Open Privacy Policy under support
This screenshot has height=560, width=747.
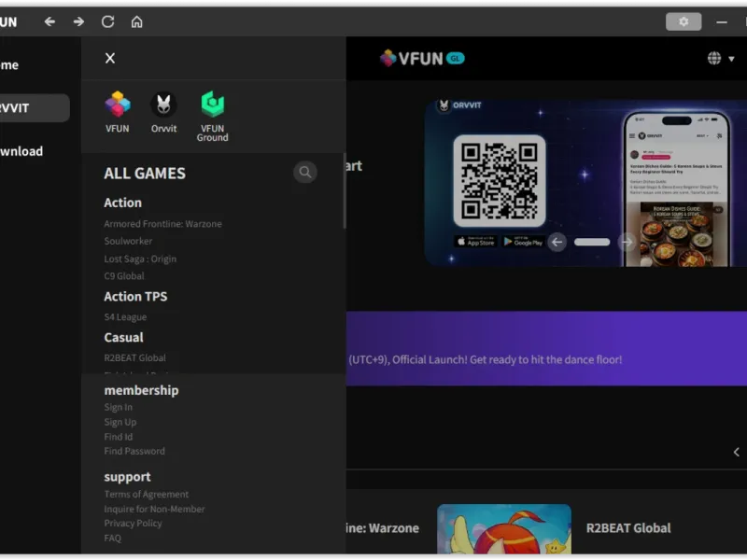click(x=133, y=524)
